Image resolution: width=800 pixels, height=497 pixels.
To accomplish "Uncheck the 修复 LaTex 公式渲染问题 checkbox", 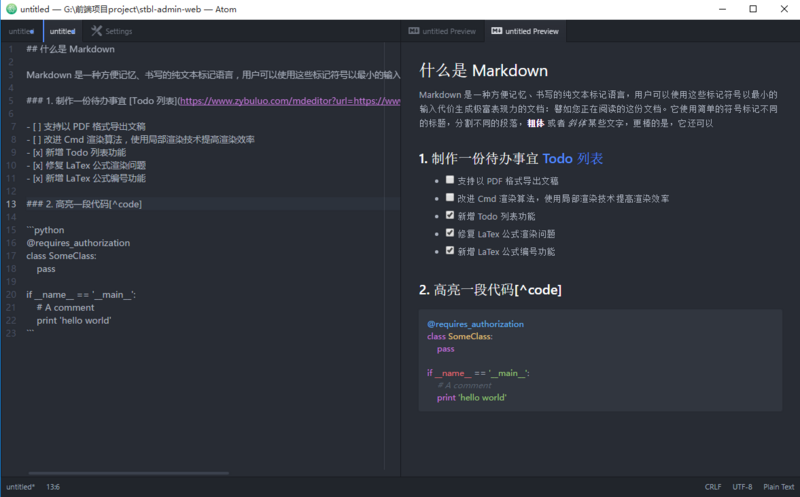I will pos(449,233).
